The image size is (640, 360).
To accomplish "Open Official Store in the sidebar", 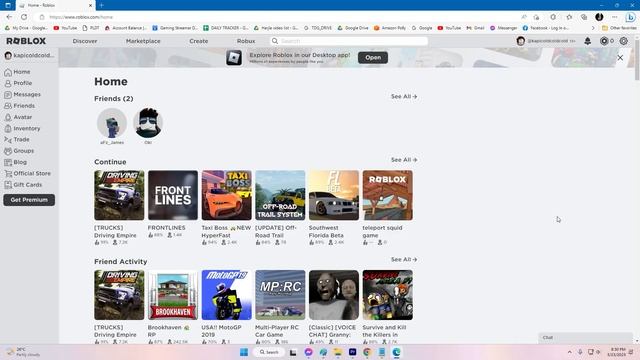I will 27,173.
